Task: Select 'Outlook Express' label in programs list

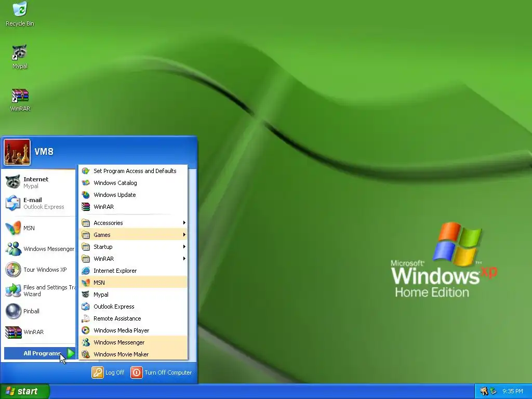Action: (x=114, y=307)
